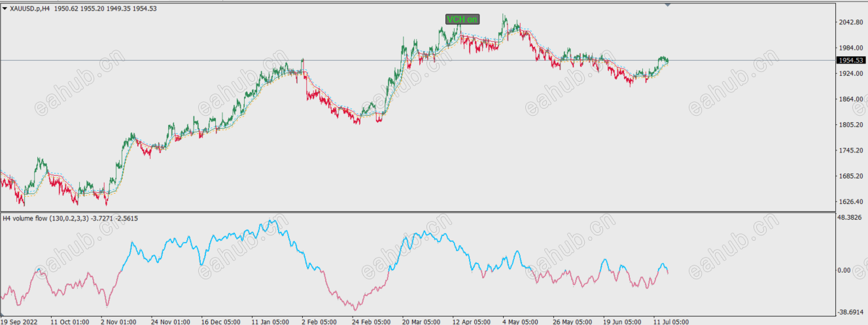The width and height of the screenshot is (868, 325).
Task: Select the chart shift triangle on top edge
Action: pos(667,5)
